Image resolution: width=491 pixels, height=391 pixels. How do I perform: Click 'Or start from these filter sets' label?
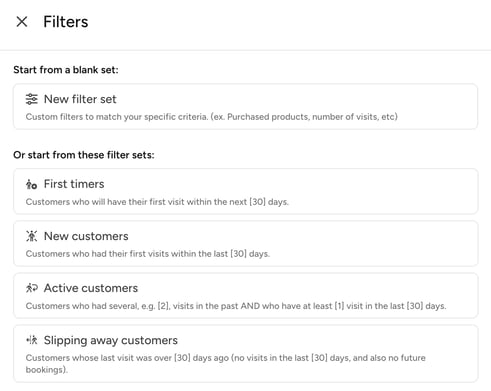pos(84,155)
